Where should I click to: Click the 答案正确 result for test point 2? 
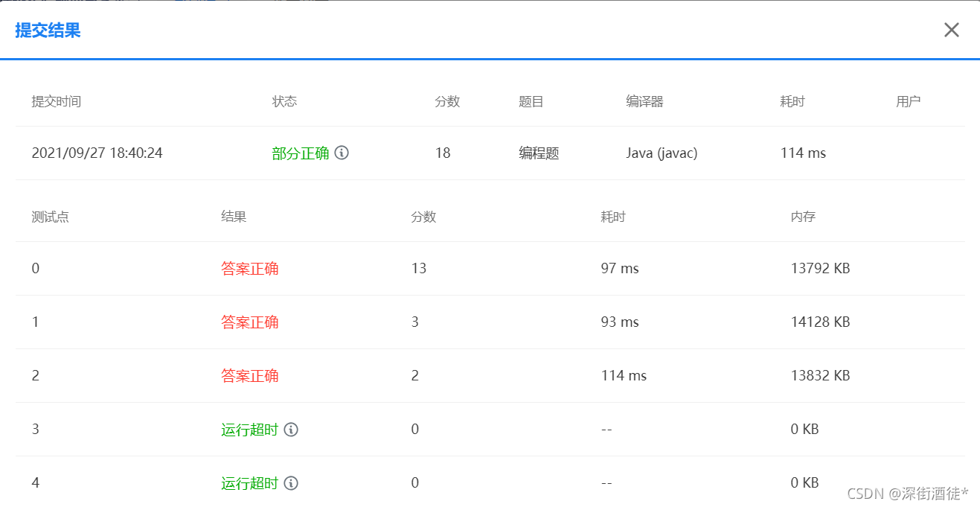249,375
